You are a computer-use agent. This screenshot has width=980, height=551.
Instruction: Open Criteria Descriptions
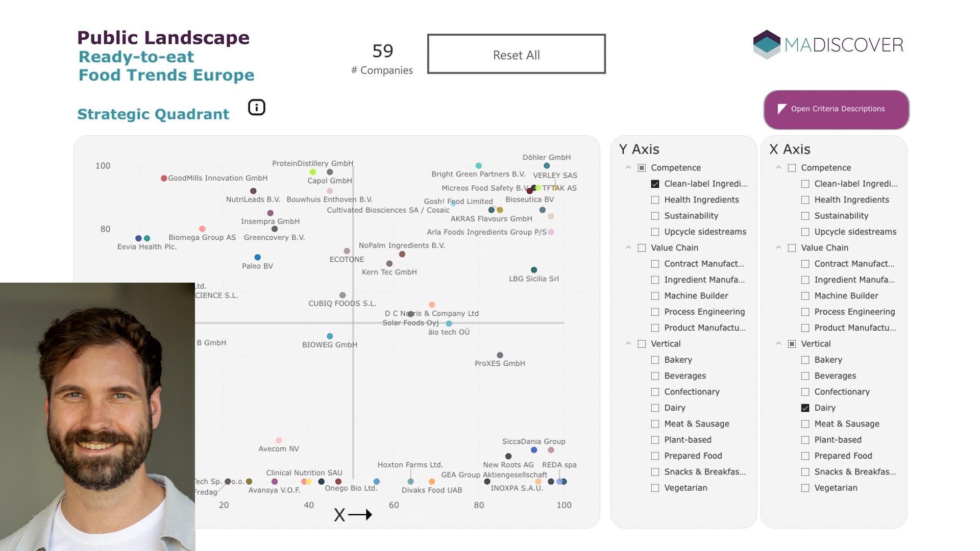pos(836,109)
